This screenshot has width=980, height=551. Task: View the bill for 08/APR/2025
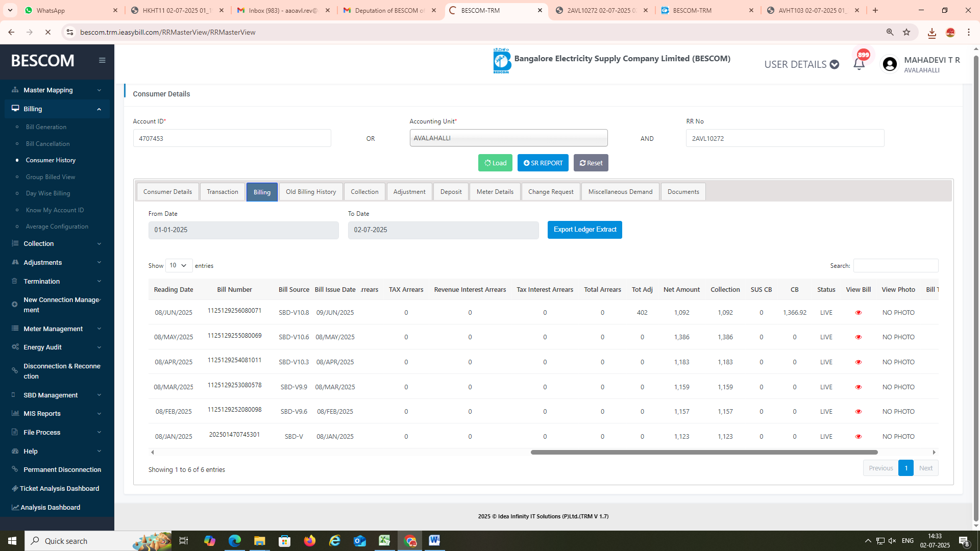click(x=858, y=362)
